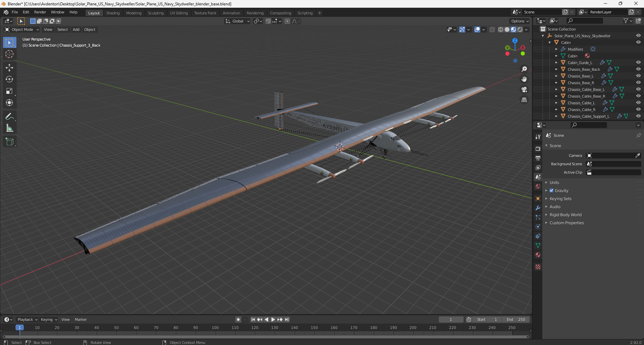Image resolution: width=644 pixels, height=345 pixels.
Task: Activate the 3D Cursor tool
Action: click(9, 54)
